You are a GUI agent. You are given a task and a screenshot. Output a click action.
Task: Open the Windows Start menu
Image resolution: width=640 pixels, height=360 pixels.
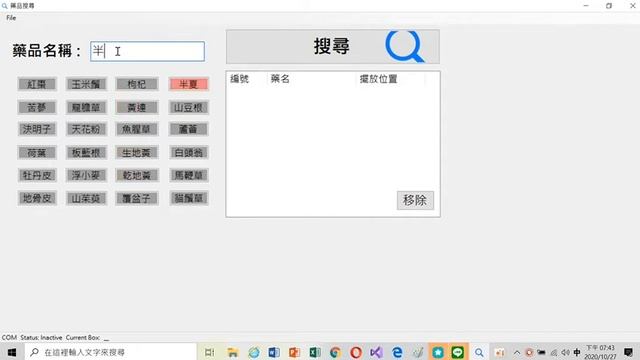12,352
